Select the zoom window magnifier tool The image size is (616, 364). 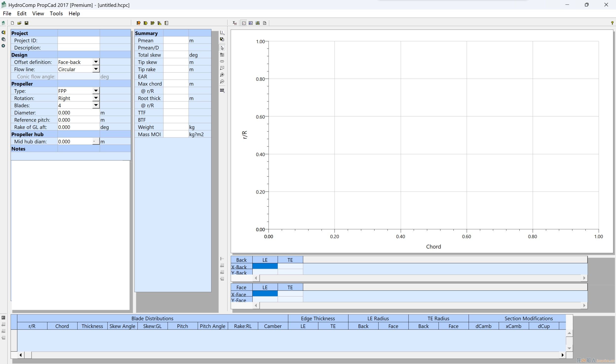[222, 68]
